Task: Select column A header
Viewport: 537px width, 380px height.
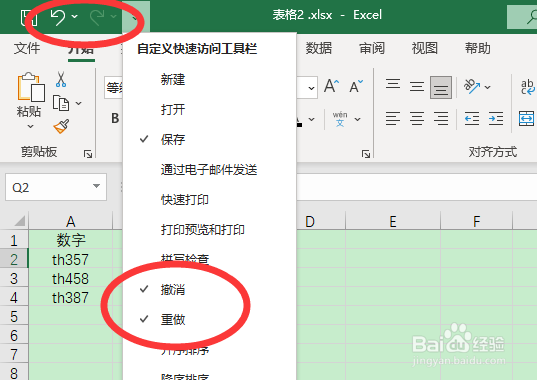Action: point(71,221)
